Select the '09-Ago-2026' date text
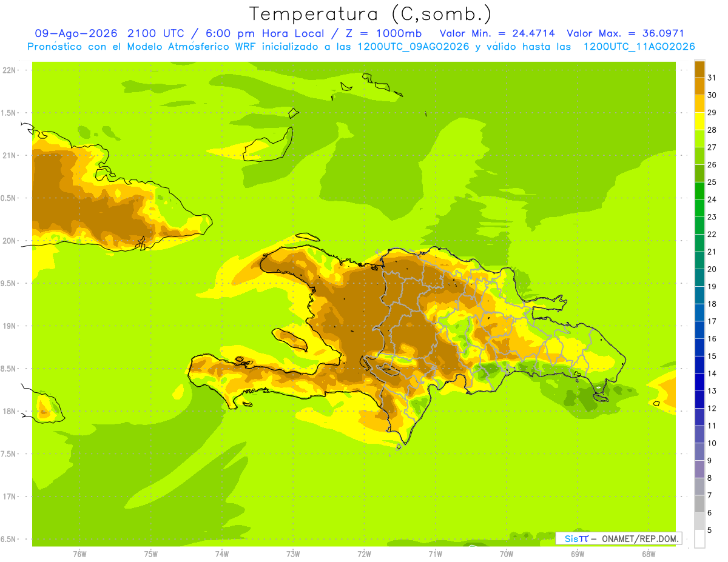 (76, 33)
